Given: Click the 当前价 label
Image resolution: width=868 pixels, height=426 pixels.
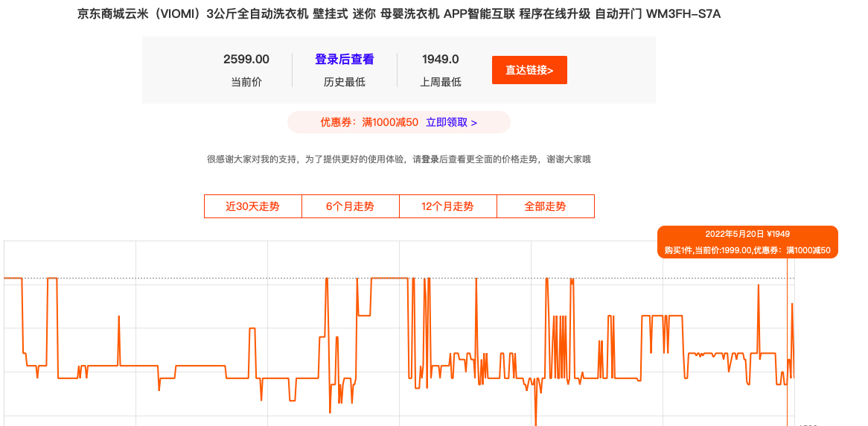Looking at the screenshot, I should click(246, 83).
